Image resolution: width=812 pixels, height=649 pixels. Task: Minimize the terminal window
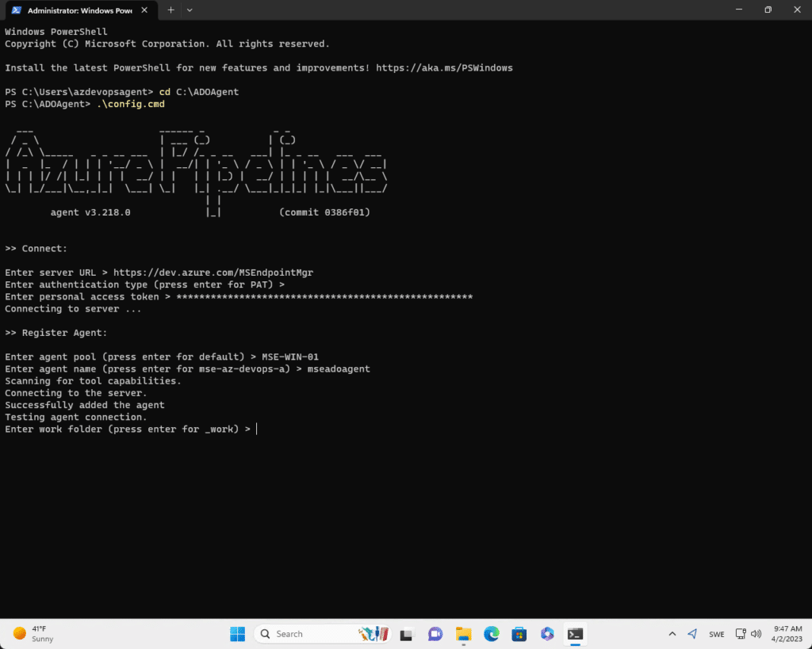point(739,10)
